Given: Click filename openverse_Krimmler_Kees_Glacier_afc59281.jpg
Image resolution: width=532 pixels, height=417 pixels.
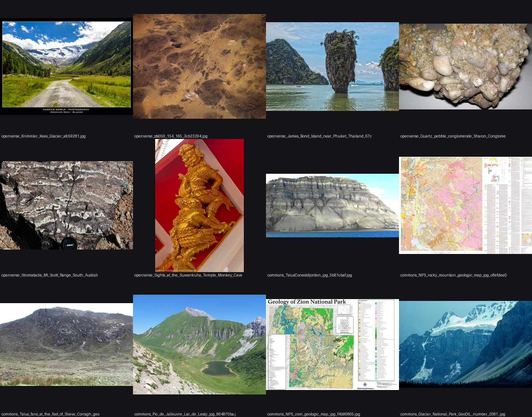Looking at the screenshot, I should (x=44, y=136).
